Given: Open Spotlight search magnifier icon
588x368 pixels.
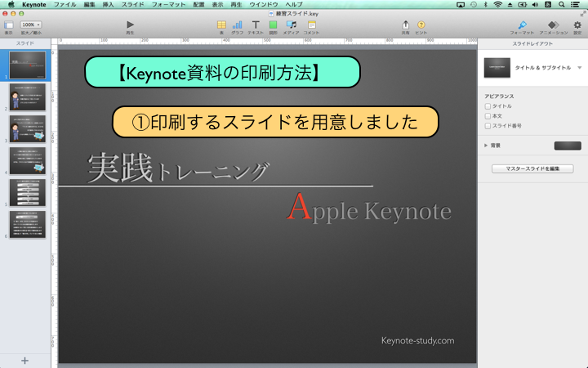Looking at the screenshot, I should pos(561,5).
